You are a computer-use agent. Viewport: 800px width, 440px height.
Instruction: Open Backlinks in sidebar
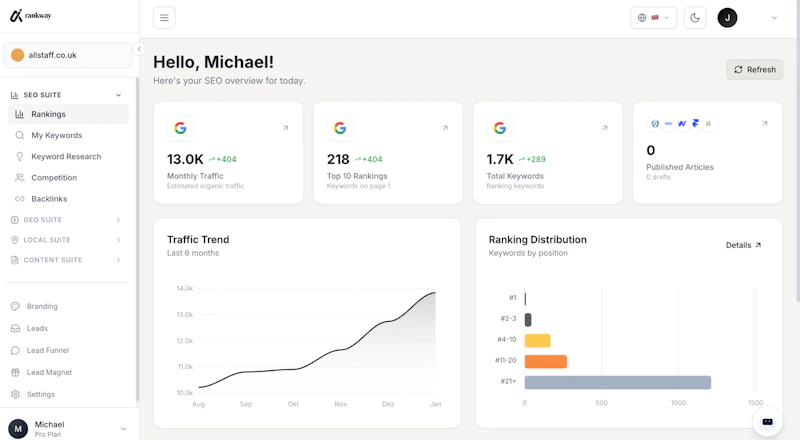[x=68, y=199]
